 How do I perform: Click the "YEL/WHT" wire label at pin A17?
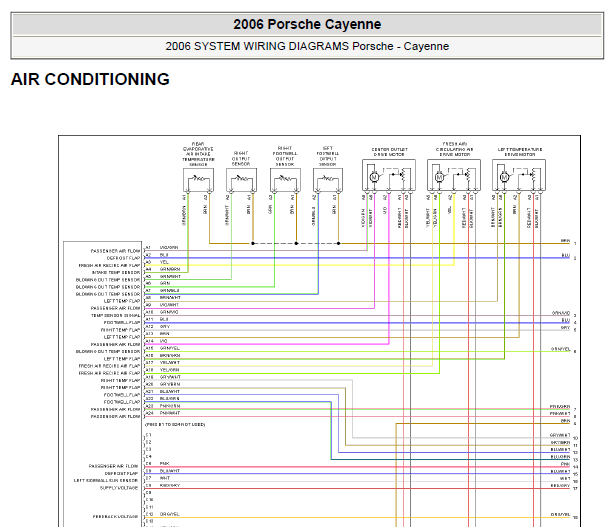coord(170,363)
